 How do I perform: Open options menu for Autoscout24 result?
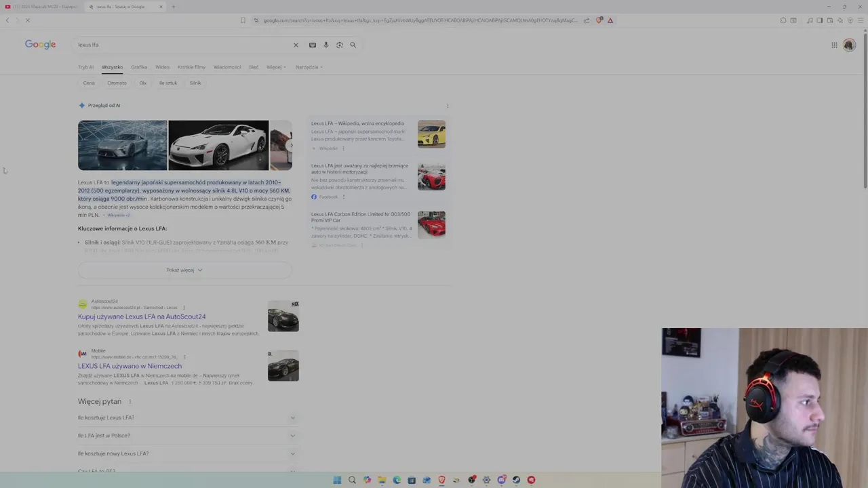pyautogui.click(x=184, y=308)
